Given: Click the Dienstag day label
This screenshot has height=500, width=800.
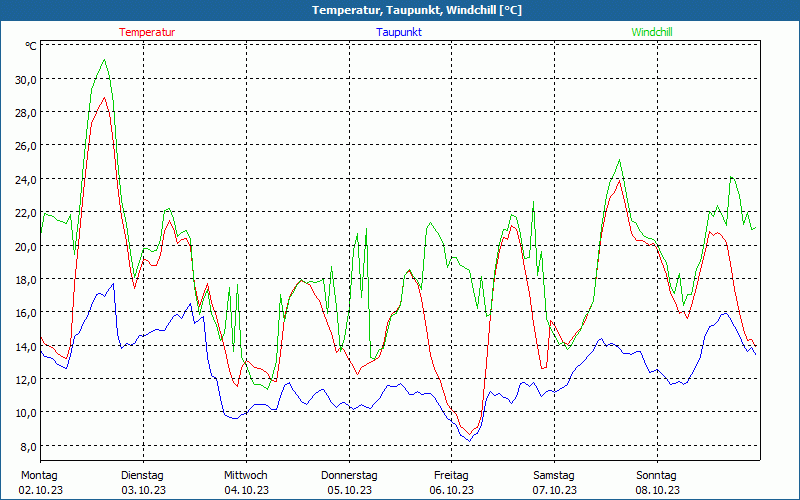Looking at the screenshot, I should tap(142, 476).
